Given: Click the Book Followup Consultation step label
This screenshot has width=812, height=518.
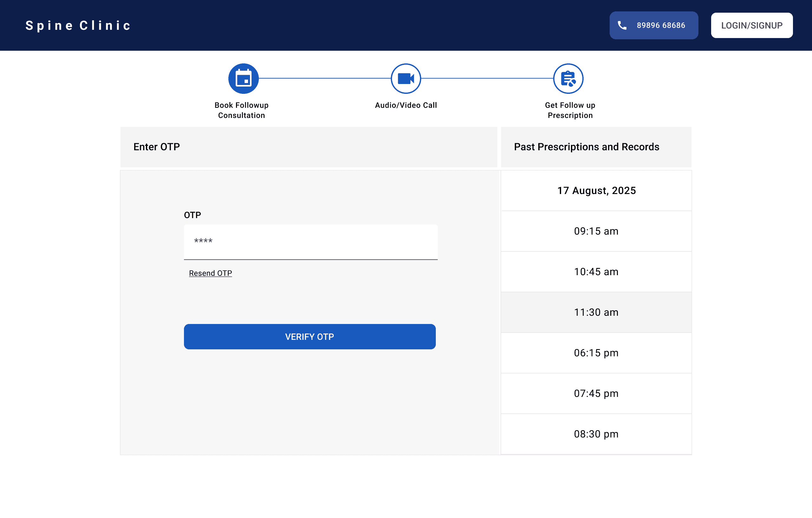Looking at the screenshot, I should (241, 110).
